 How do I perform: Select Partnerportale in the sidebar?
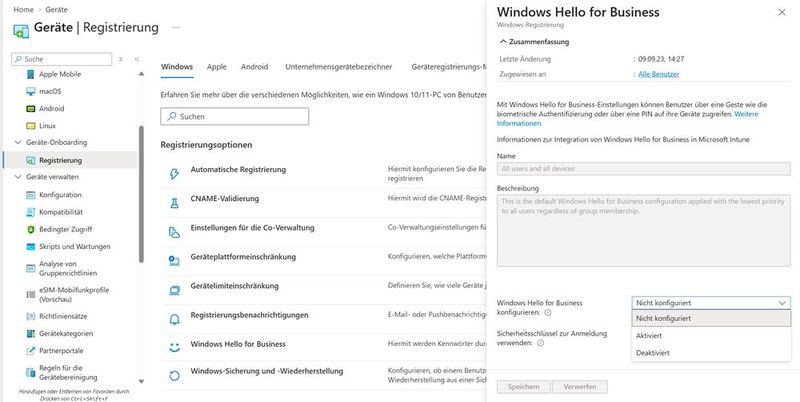click(x=61, y=351)
